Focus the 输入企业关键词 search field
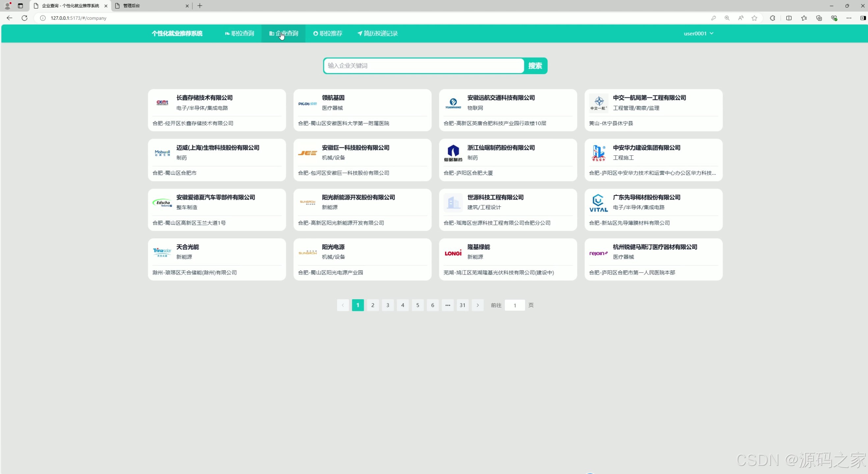The image size is (868, 474). (423, 66)
